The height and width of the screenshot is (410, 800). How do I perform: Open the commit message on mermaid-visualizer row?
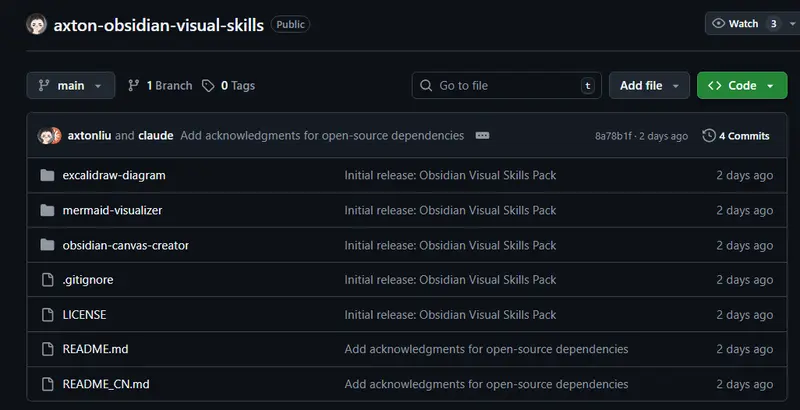(x=450, y=210)
